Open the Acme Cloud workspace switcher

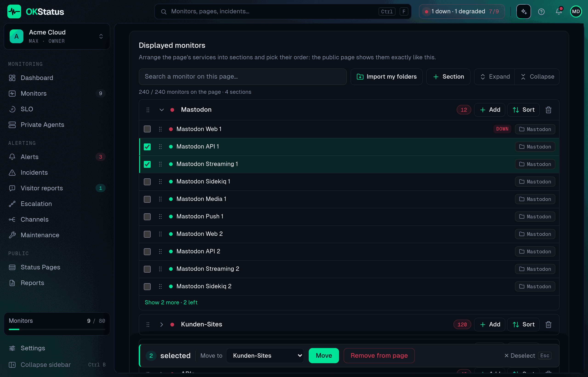click(57, 36)
